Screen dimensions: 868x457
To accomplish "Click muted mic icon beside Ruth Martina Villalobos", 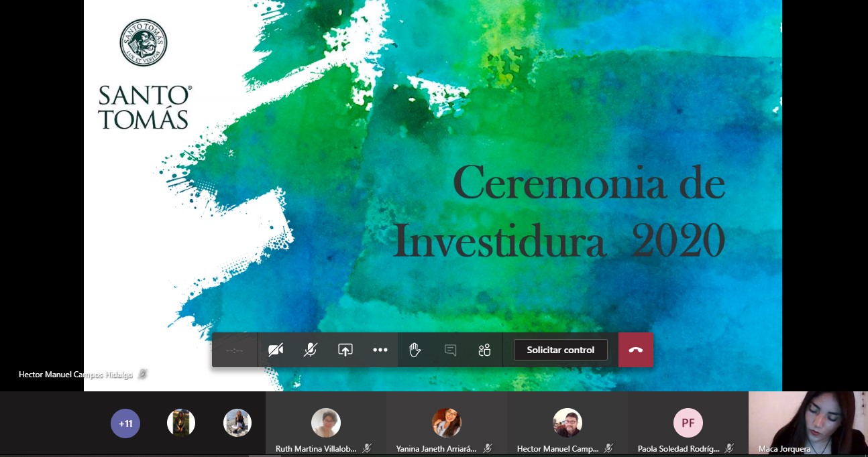I will pos(367,448).
